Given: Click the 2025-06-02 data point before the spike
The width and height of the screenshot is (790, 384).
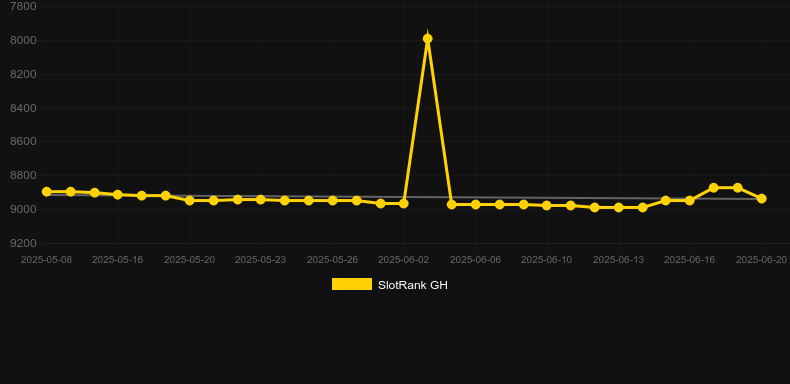Looking at the screenshot, I should pos(404,204).
